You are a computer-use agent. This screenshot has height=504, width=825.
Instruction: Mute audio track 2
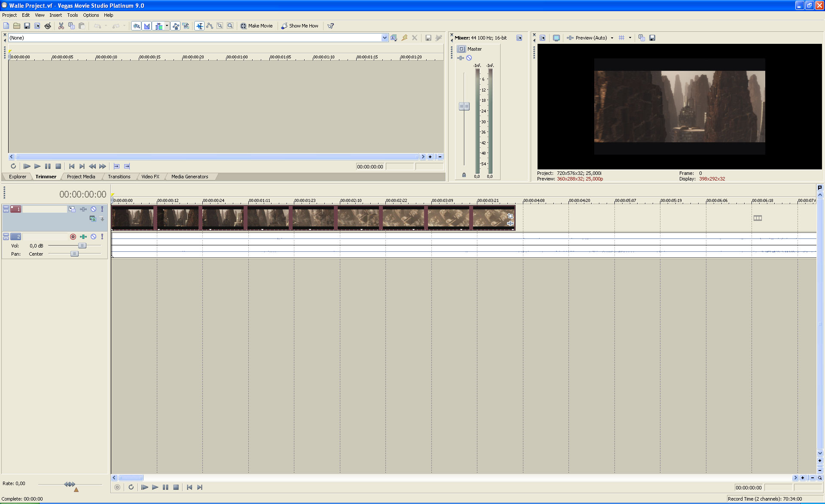(x=93, y=237)
